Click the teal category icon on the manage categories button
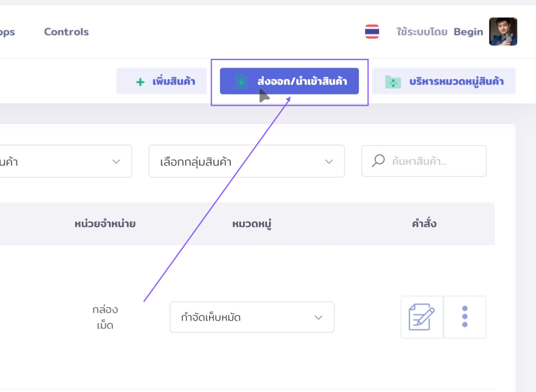Image resolution: width=536 pixels, height=392 pixels. pyautogui.click(x=393, y=81)
